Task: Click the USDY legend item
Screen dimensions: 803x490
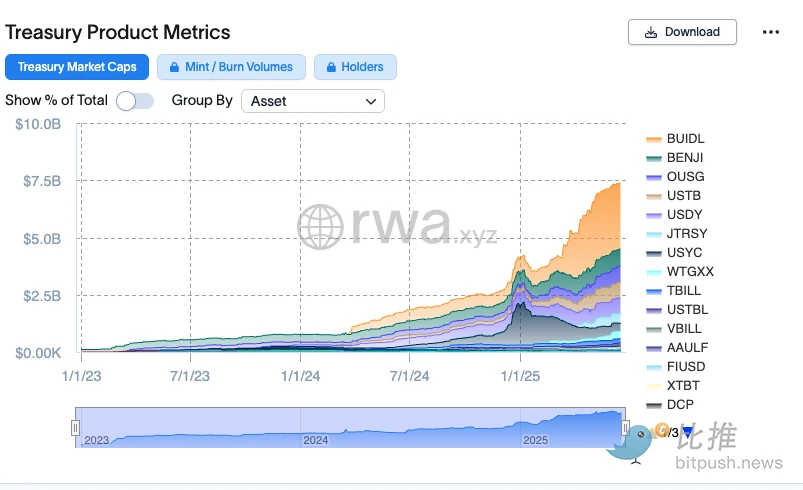Action: click(x=685, y=215)
